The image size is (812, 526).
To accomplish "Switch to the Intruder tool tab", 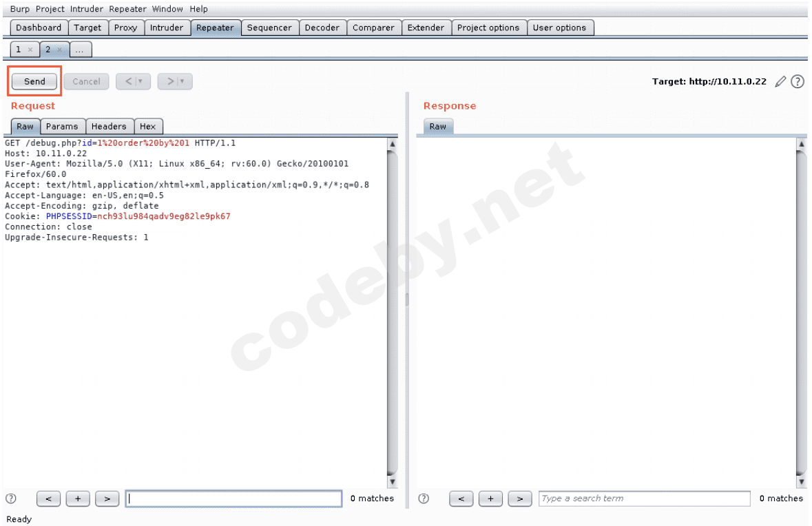I will [x=167, y=28].
